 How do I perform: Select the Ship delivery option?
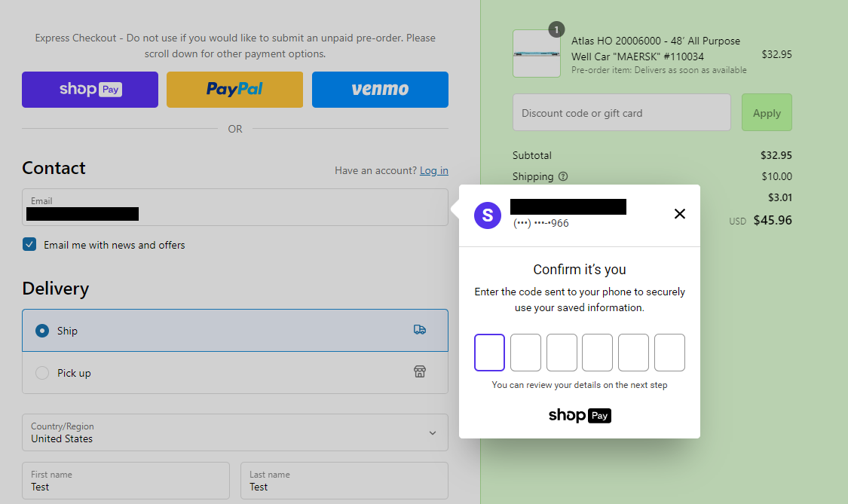(x=235, y=331)
